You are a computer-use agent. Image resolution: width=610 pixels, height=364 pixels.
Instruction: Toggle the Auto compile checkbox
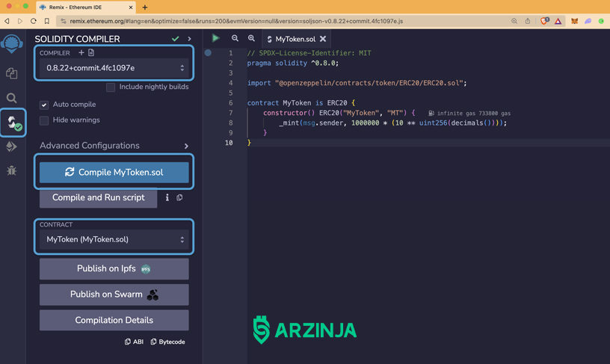click(x=44, y=105)
